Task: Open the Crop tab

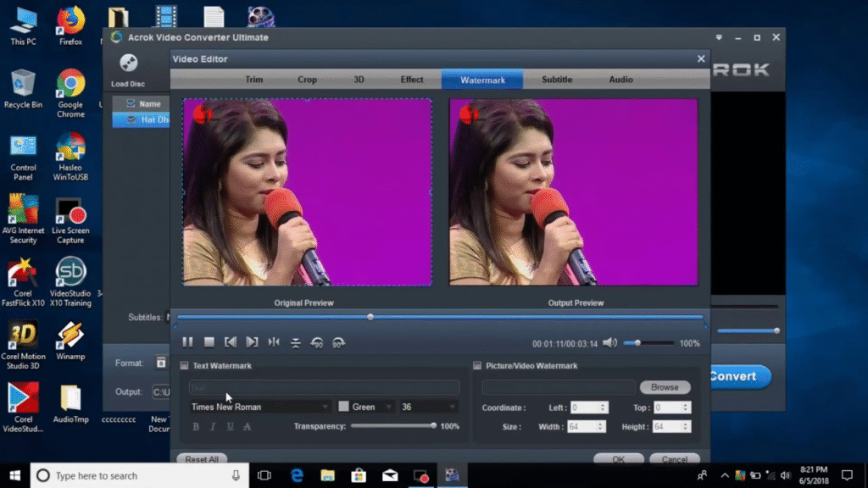Action: (x=307, y=80)
